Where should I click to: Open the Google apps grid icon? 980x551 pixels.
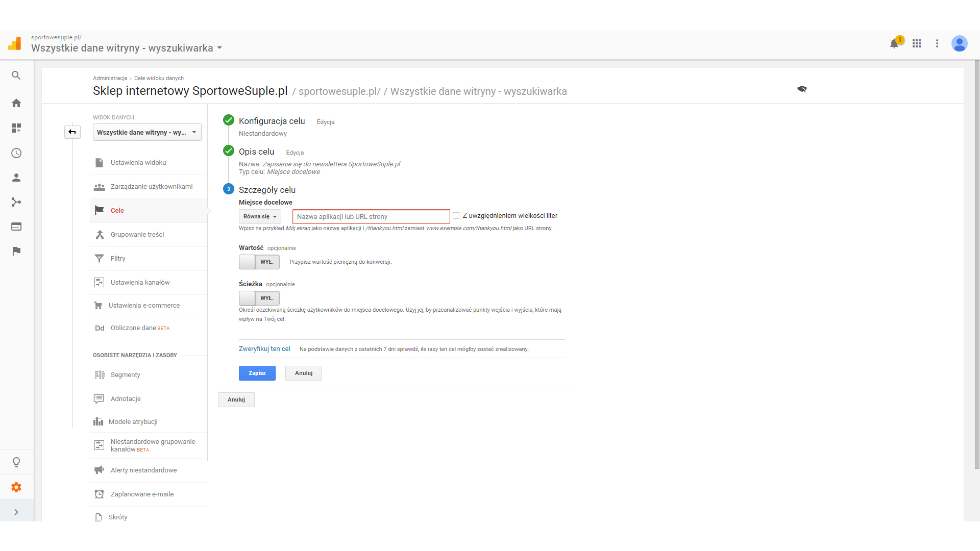[917, 44]
